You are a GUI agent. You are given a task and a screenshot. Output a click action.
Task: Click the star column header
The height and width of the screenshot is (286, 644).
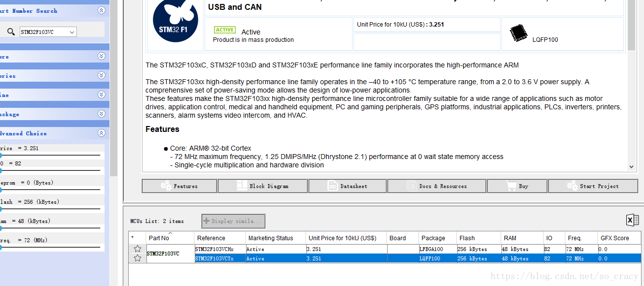[138, 238]
